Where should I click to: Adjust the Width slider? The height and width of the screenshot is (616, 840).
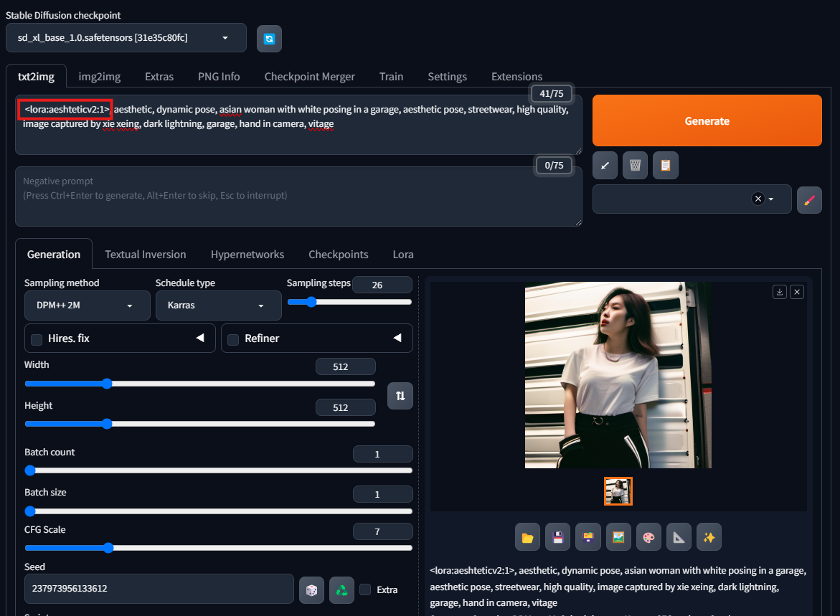pyautogui.click(x=200, y=384)
